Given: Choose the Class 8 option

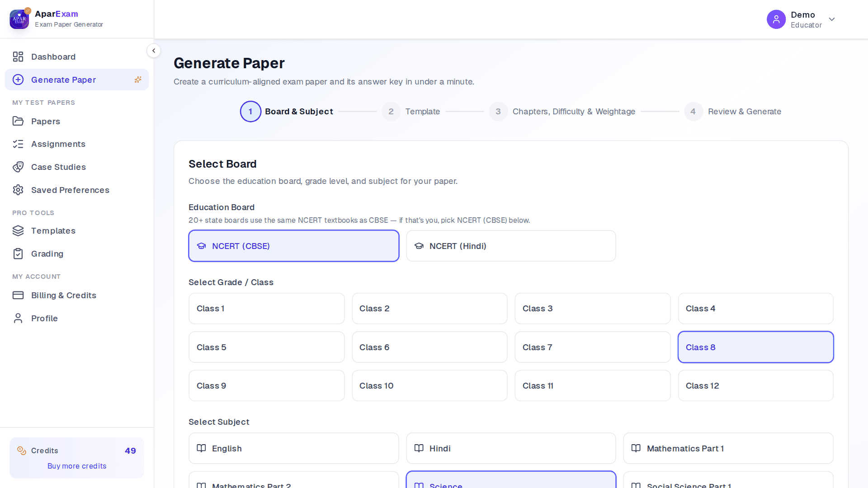Looking at the screenshot, I should coord(755,347).
